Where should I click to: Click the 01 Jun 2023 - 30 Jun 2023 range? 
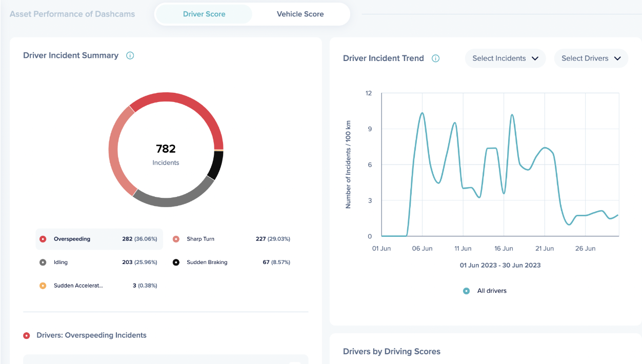click(x=500, y=265)
